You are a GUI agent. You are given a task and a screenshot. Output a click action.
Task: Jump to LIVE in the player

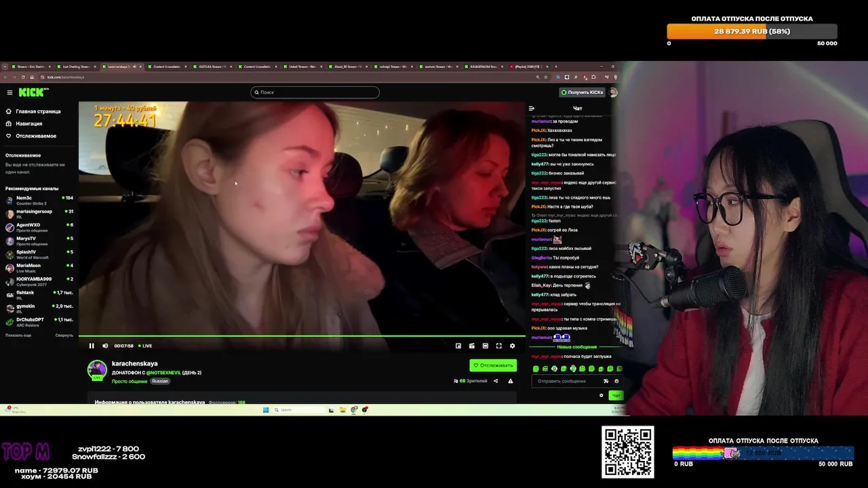[146, 346]
